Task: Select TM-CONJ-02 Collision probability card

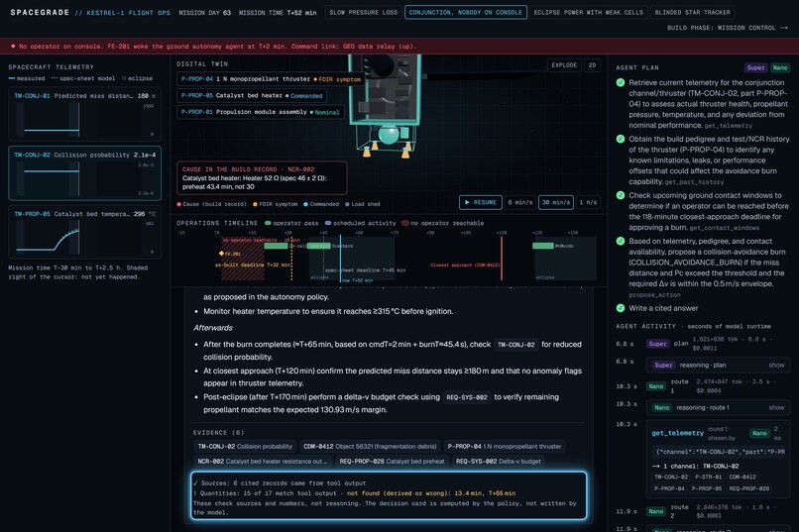Action: [x=84, y=173]
